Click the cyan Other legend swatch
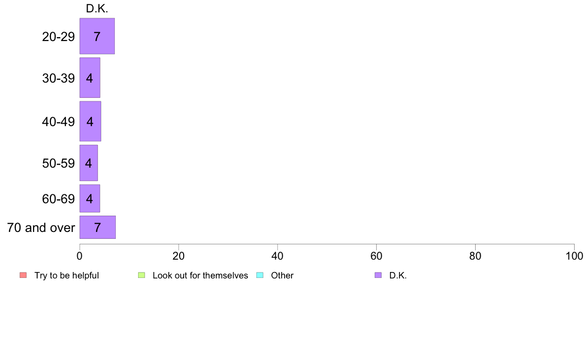The width and height of the screenshot is (588, 364). click(260, 275)
